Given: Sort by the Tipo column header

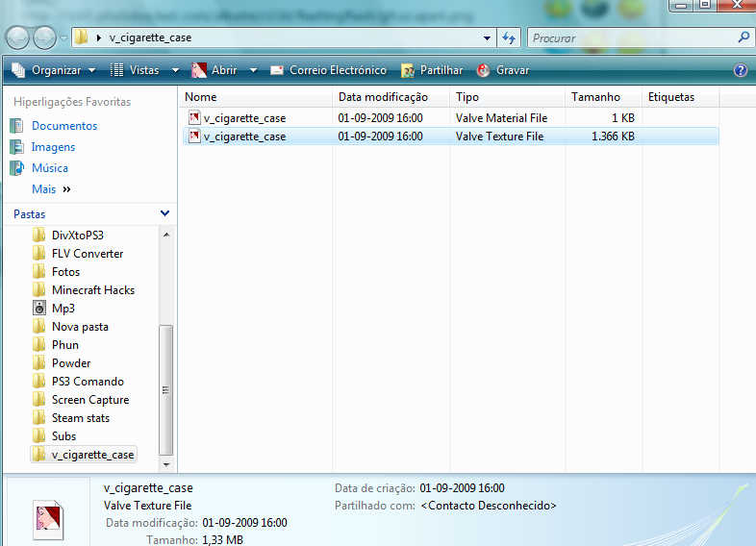Looking at the screenshot, I should click(x=507, y=97).
